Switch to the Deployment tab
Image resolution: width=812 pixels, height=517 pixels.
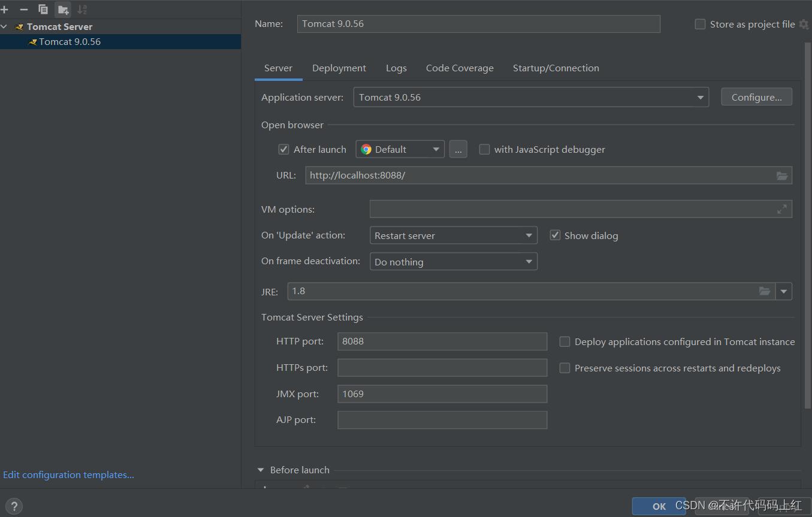(339, 68)
